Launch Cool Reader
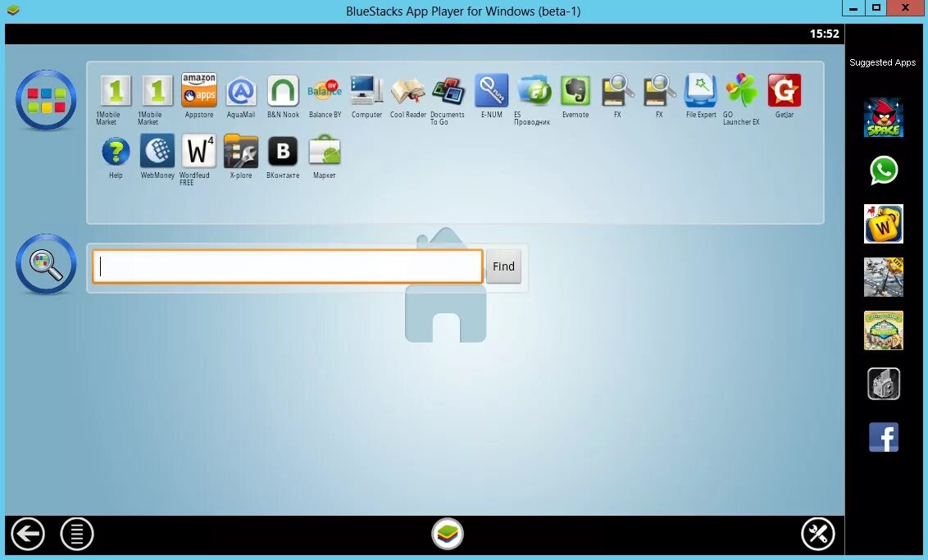928x560 pixels. 408,90
